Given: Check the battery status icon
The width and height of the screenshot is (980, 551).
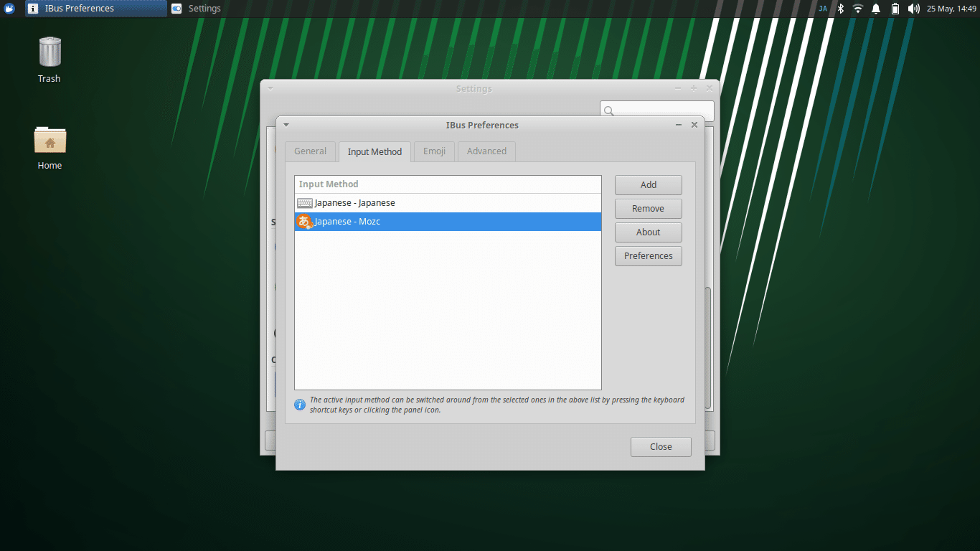Looking at the screenshot, I should [895, 9].
